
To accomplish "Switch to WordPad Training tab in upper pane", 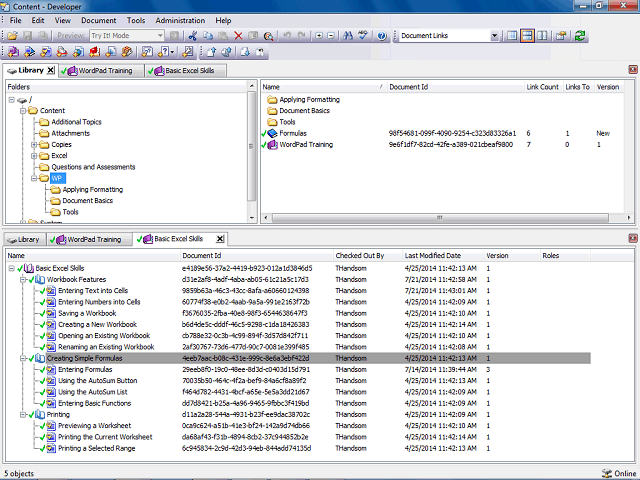I will click(x=101, y=71).
